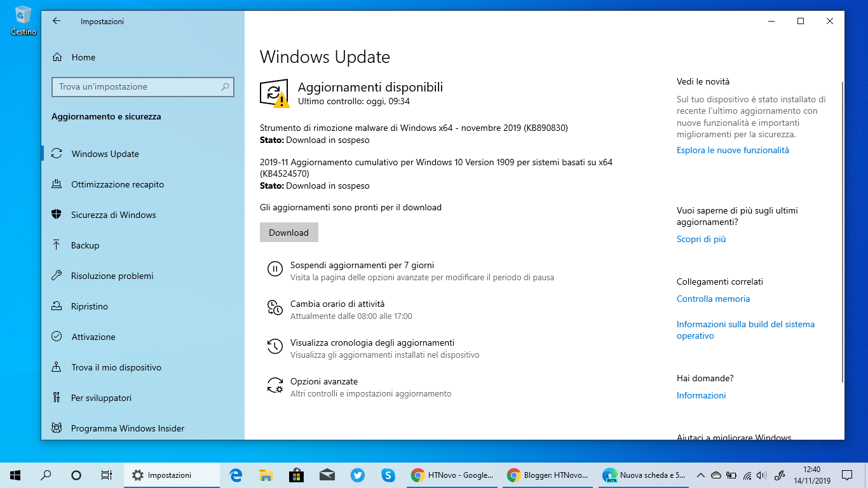Switch to Blogger: HTNovo Chrome window

tap(548, 475)
